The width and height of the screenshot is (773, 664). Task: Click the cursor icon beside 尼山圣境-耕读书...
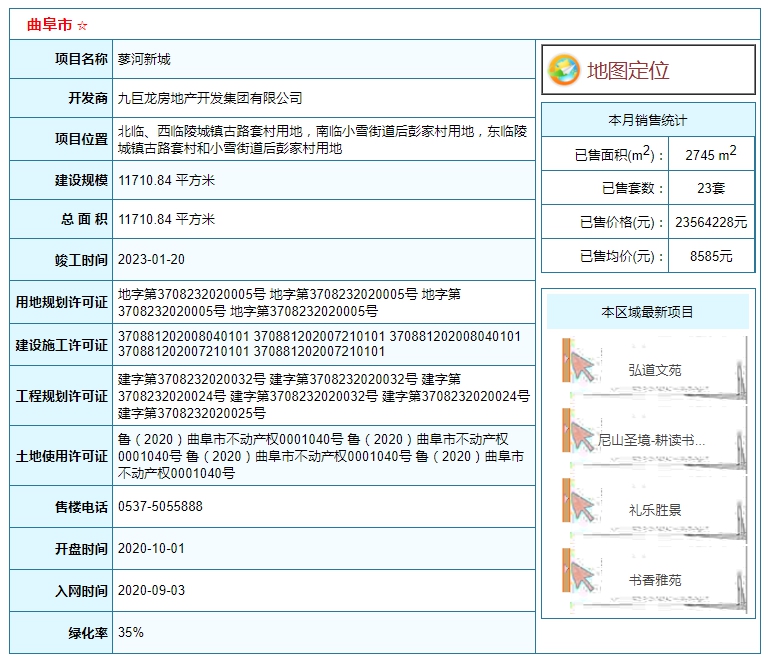[582, 437]
